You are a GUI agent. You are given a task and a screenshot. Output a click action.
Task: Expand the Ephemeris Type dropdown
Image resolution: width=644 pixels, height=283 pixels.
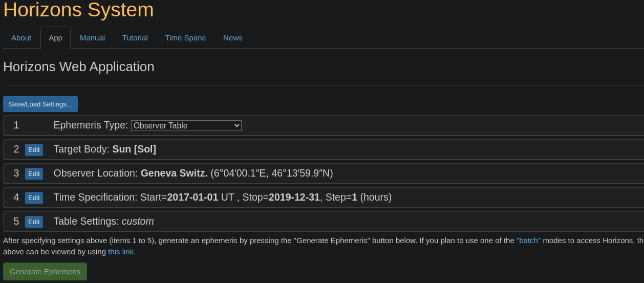[186, 125]
